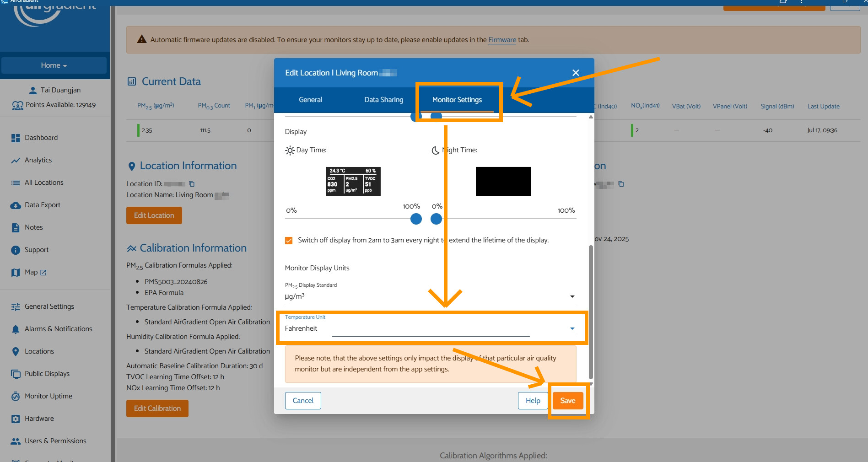
Task: Click the Signal (dBm) column header
Action: click(x=777, y=107)
